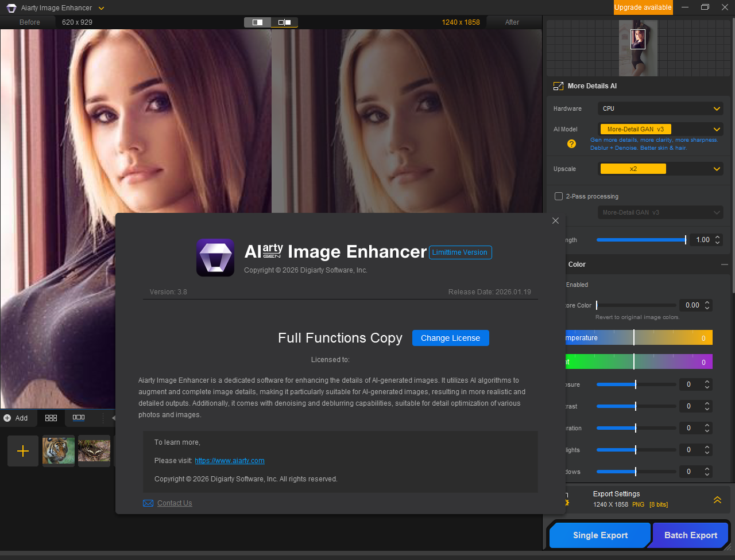The image size is (735, 560).
Task: Click the Strength value field showing 1.00
Action: click(x=702, y=240)
